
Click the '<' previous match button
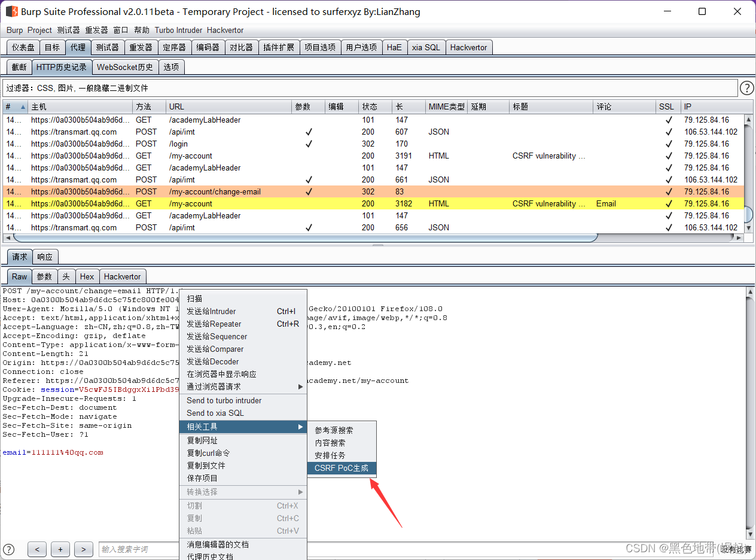37,549
